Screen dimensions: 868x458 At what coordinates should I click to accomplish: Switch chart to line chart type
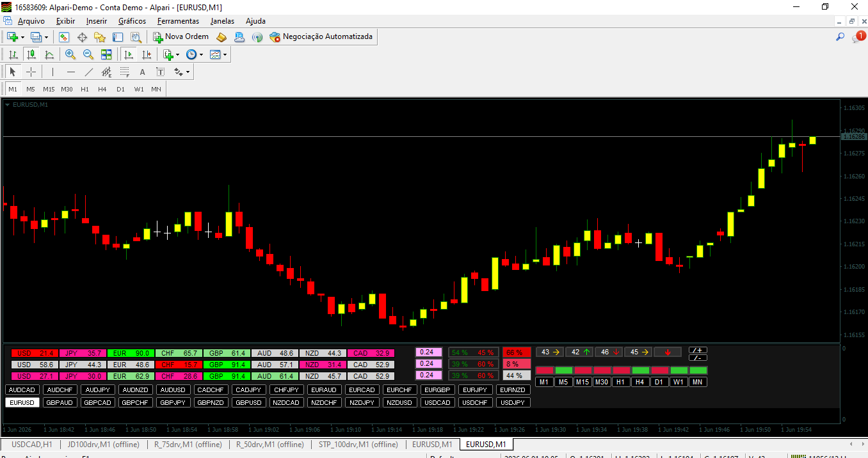49,54
